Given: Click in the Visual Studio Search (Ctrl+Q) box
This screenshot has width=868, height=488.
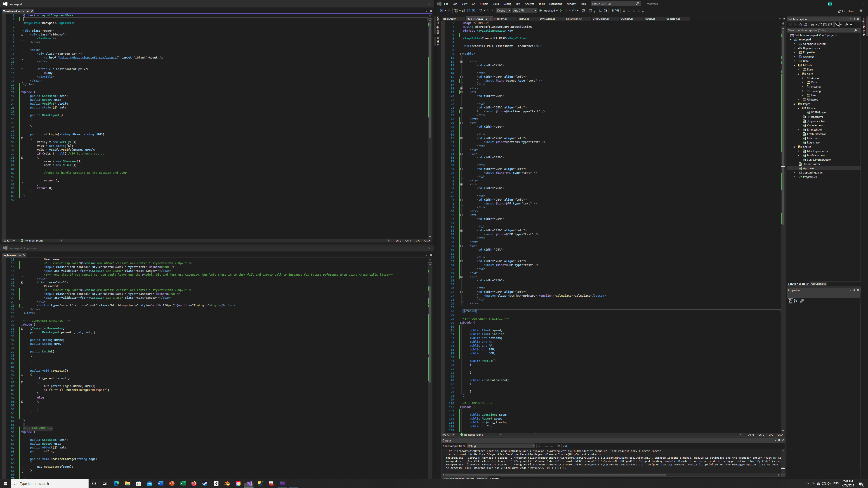Looking at the screenshot, I should (615, 4).
